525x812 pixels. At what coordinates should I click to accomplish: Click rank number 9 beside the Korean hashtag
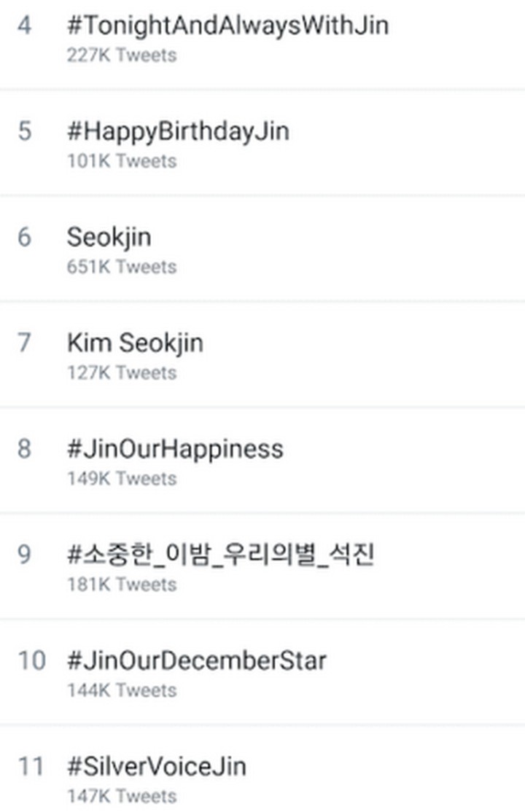(x=27, y=553)
